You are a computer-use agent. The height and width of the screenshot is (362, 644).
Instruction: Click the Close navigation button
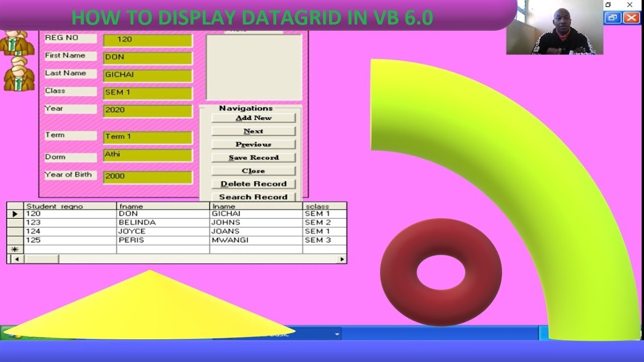(253, 170)
